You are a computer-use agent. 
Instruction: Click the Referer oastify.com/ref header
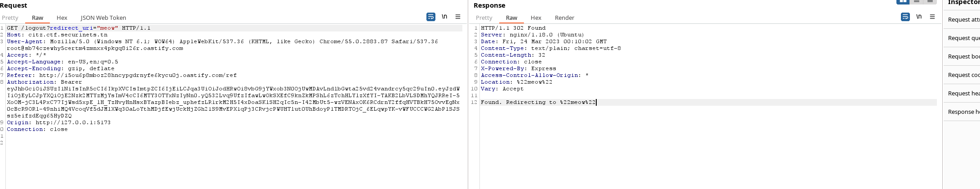tap(122, 75)
